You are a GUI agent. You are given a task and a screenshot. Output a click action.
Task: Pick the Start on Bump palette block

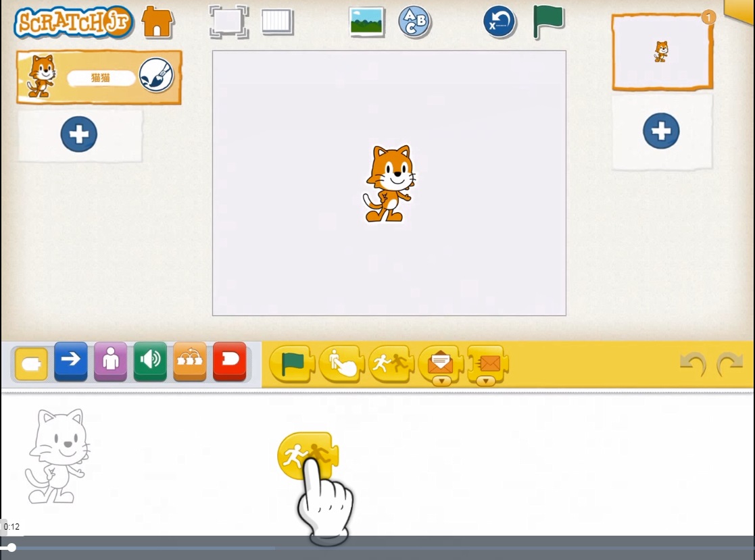tap(391, 364)
